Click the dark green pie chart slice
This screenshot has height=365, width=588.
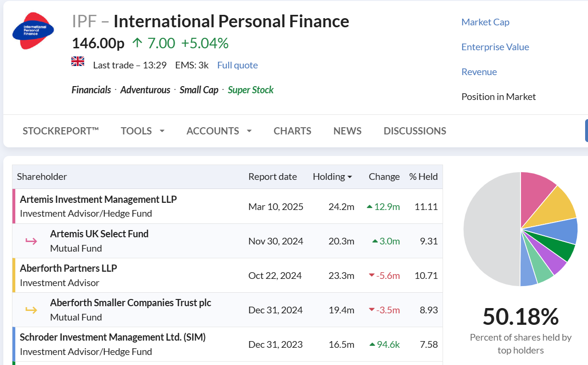coord(558,245)
